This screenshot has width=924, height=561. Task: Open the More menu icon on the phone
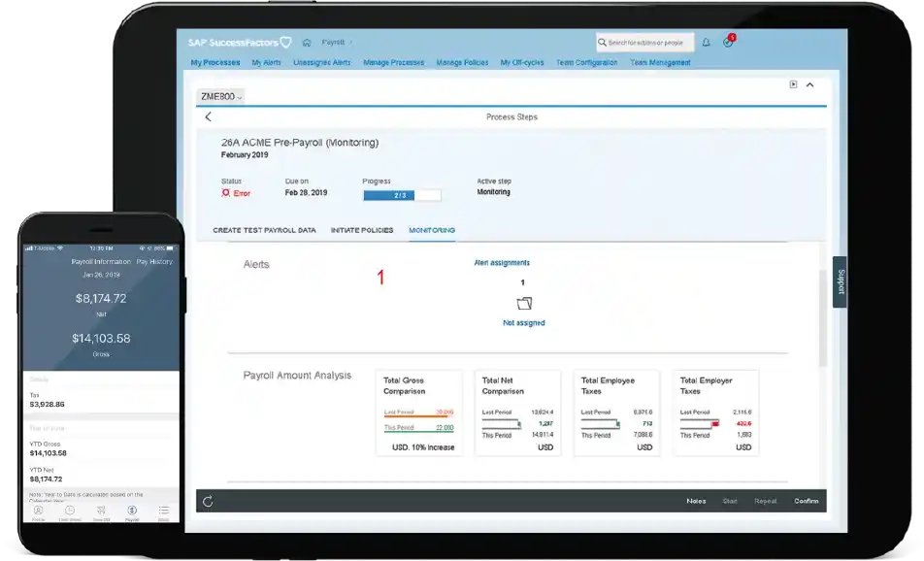(x=163, y=512)
